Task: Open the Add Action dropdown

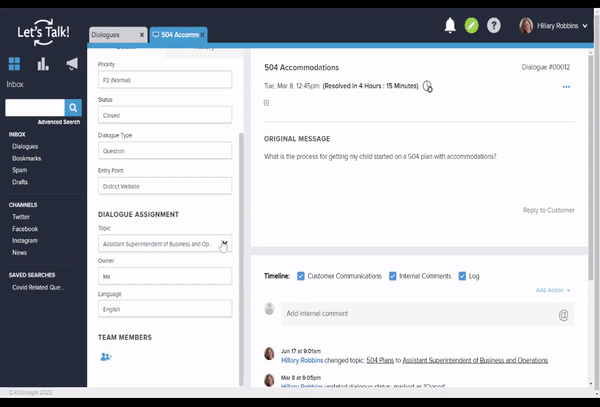Action: [x=552, y=290]
